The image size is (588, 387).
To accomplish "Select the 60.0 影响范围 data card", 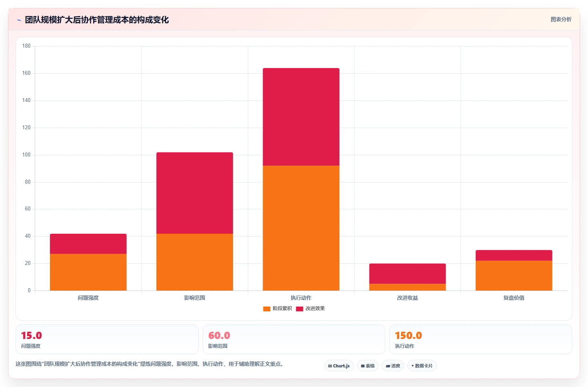I will 294,339.
